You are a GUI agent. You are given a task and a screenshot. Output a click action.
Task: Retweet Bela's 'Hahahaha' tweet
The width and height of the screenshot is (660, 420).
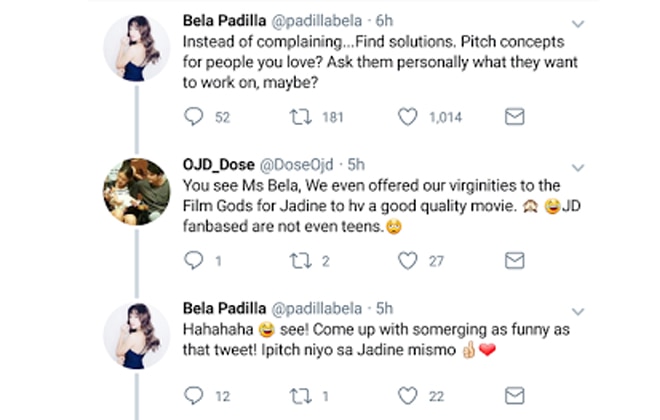coord(301,396)
